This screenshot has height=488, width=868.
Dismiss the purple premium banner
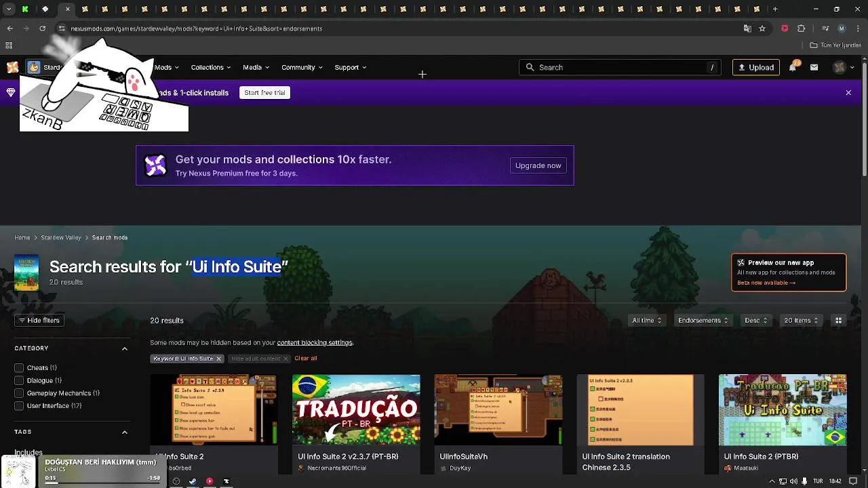(848, 93)
